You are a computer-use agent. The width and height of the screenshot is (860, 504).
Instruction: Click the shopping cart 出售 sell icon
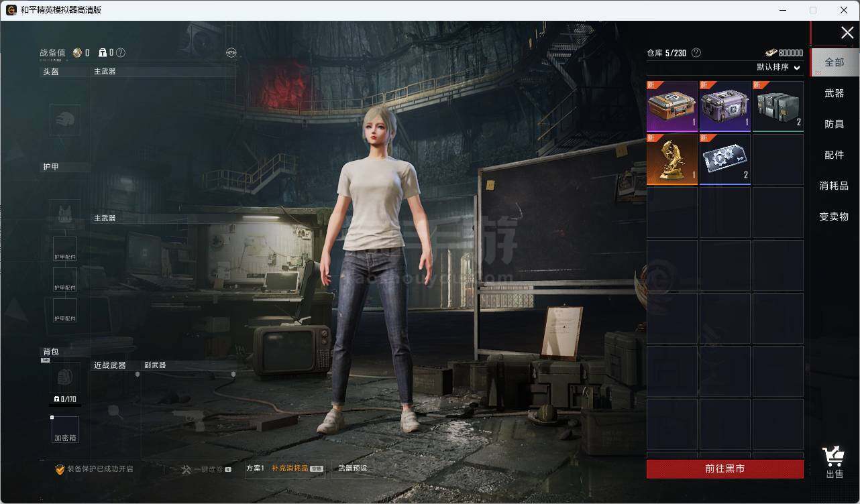click(x=834, y=462)
